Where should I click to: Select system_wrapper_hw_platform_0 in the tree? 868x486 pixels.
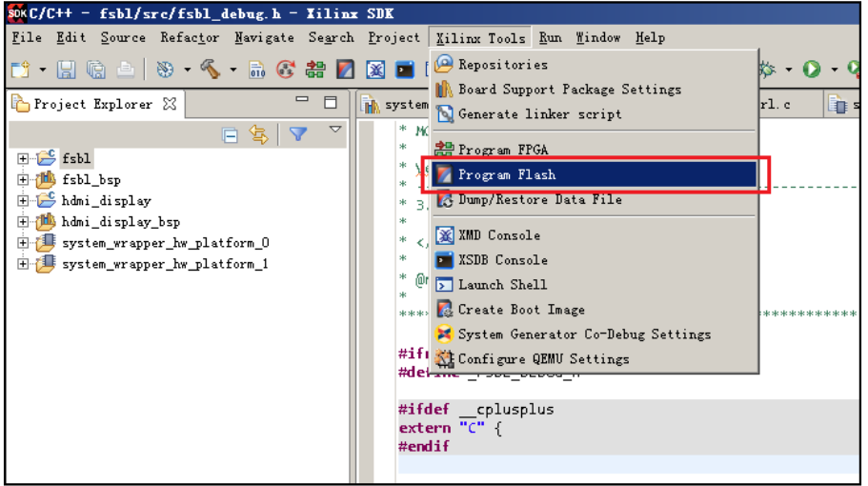[x=166, y=243]
